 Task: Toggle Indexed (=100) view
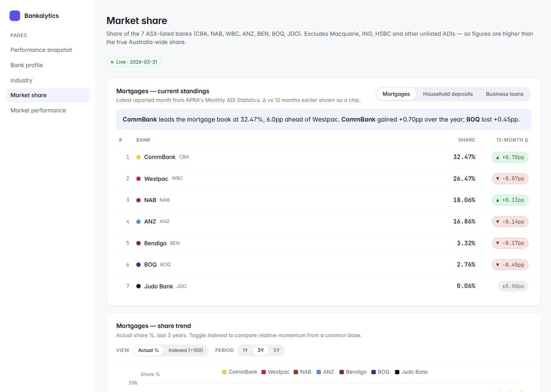[x=186, y=350]
